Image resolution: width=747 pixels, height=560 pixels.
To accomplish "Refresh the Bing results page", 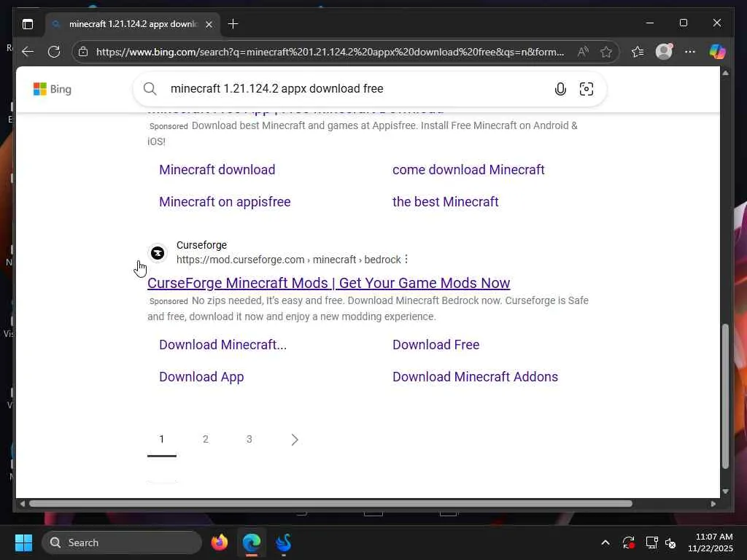I will click(54, 52).
